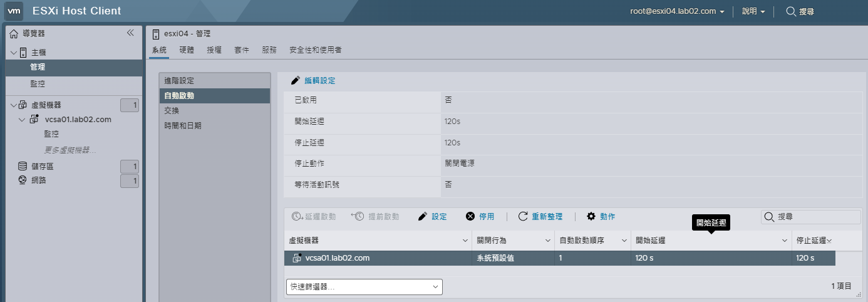Select 進階設定 in the settings list
The height and width of the screenshot is (302, 868).
(215, 81)
